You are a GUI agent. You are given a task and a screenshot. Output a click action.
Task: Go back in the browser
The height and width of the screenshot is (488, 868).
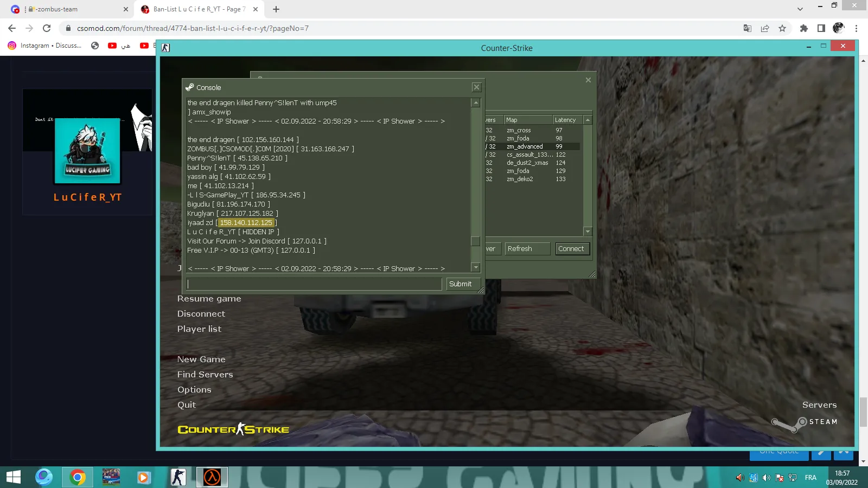12,28
